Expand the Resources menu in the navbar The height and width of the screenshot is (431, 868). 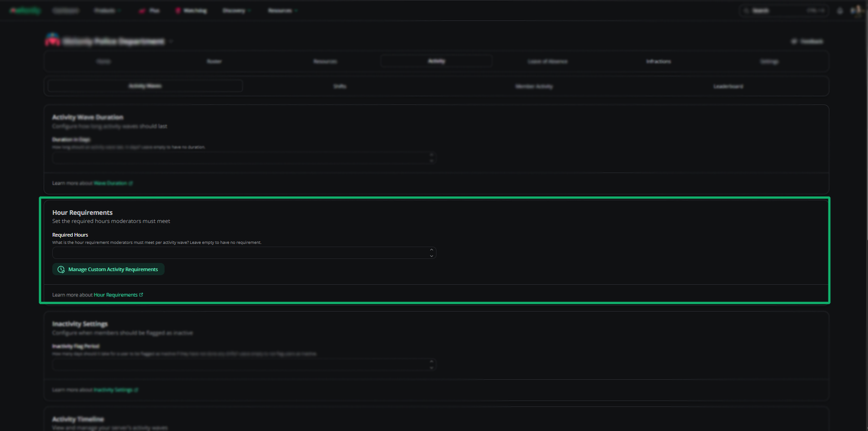tap(282, 10)
